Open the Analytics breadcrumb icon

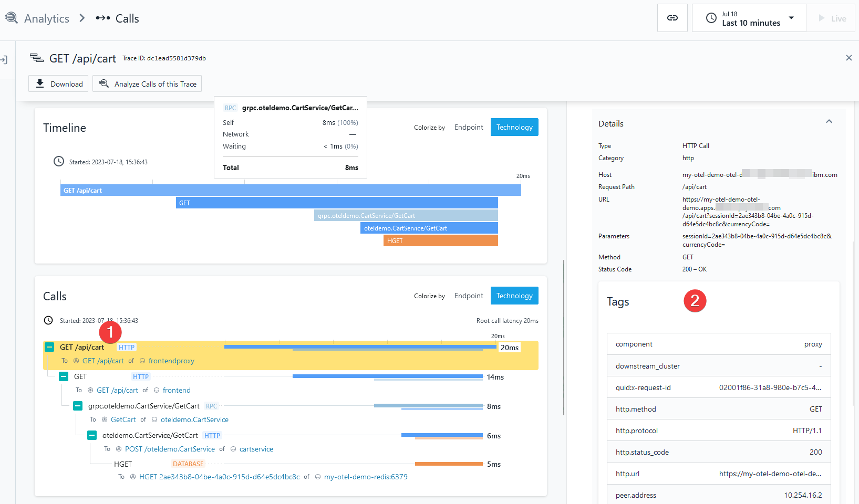12,18
